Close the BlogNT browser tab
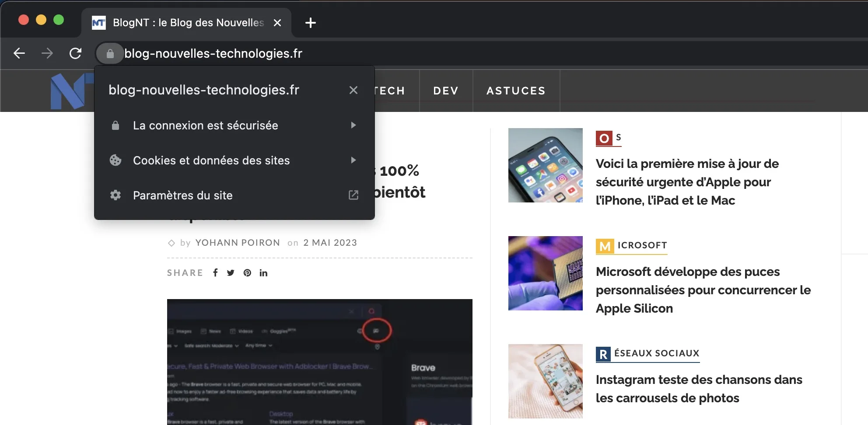868x425 pixels. (x=277, y=23)
